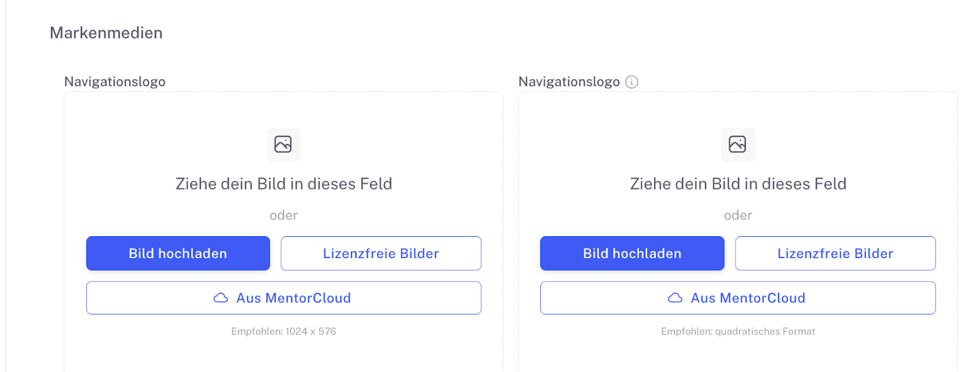Click the cloud icon in the right Aus MentorCloud button

point(675,298)
